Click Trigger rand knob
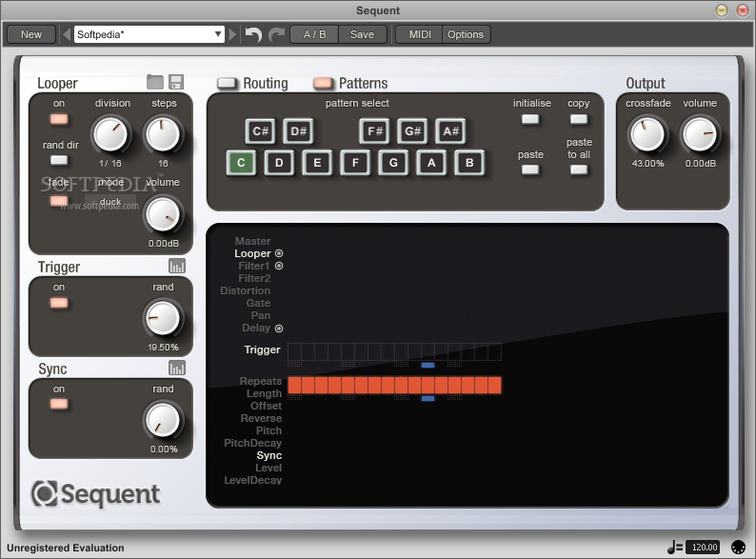The width and height of the screenshot is (756, 559). [x=163, y=318]
